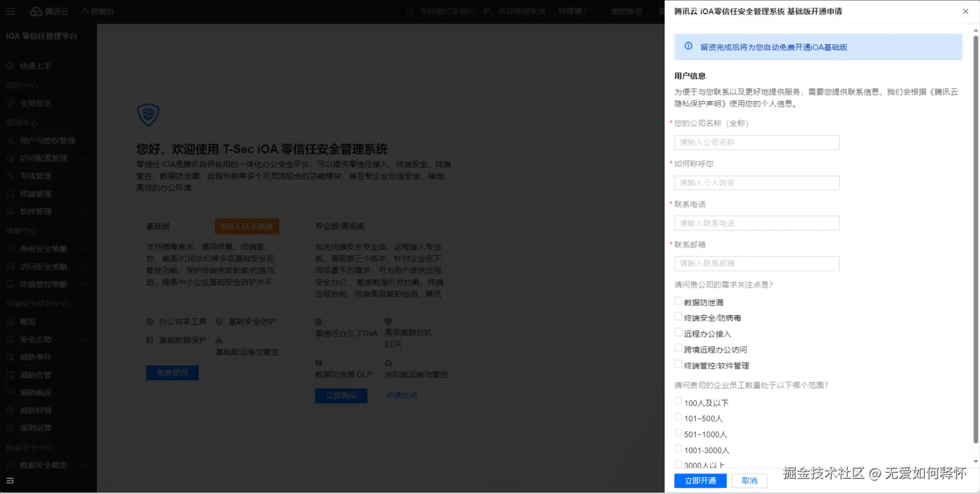Viewport: 980px width, 494px height.
Task: Click the 基础数据保护 feature icon
Action: pyautogui.click(x=149, y=340)
